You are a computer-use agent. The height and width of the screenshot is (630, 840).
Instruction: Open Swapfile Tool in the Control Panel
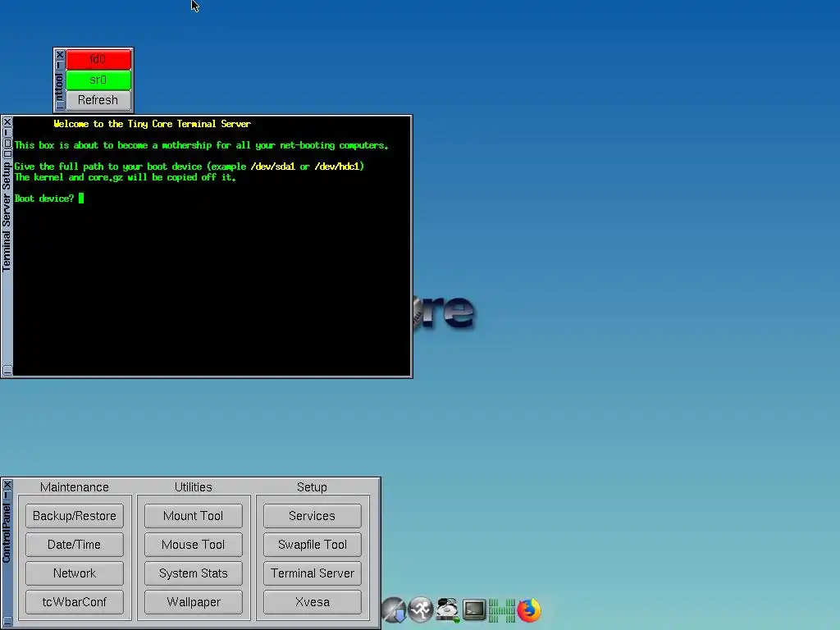pos(313,545)
